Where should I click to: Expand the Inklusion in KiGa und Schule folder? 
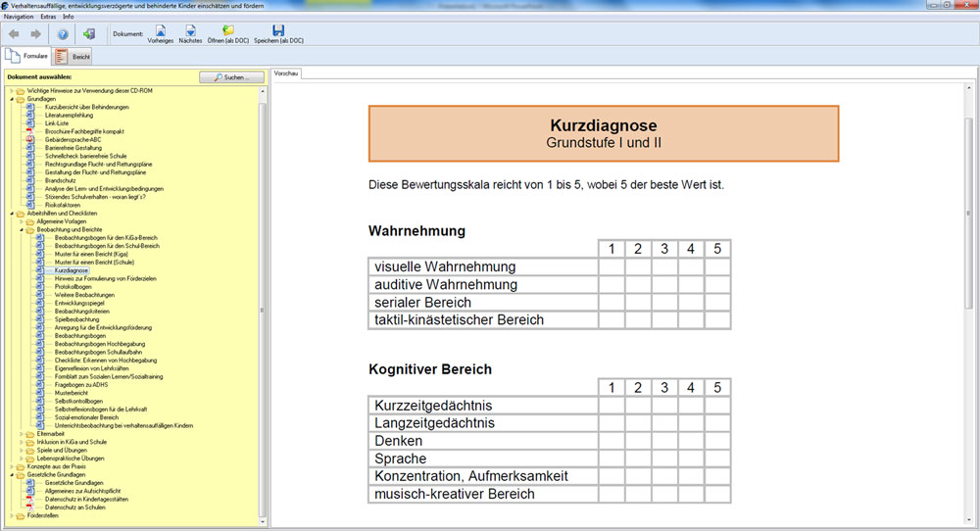[x=22, y=442]
